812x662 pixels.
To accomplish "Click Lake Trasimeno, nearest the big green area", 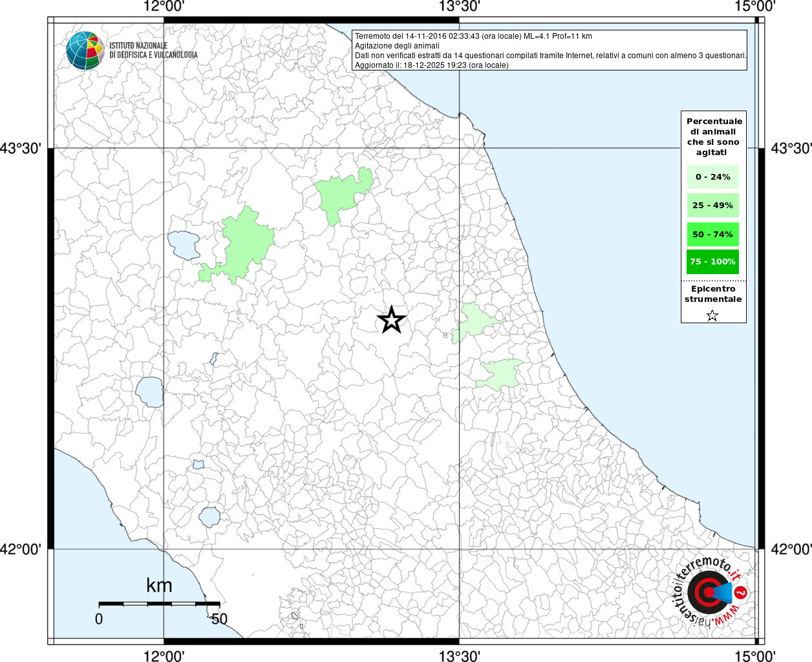I will 184,245.
